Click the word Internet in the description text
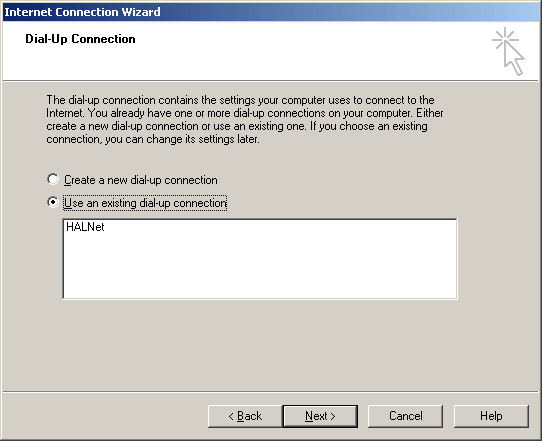The image size is (542, 441). pyautogui.click(x=64, y=113)
